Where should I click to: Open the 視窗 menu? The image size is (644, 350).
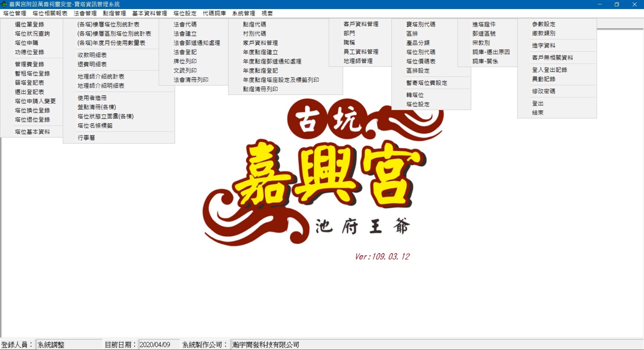point(267,13)
